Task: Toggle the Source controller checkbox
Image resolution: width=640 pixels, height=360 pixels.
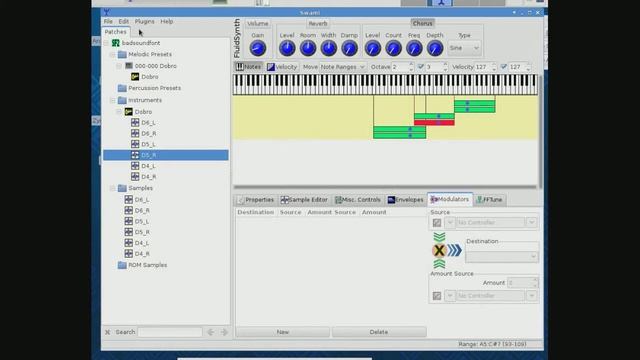Action: (437, 222)
